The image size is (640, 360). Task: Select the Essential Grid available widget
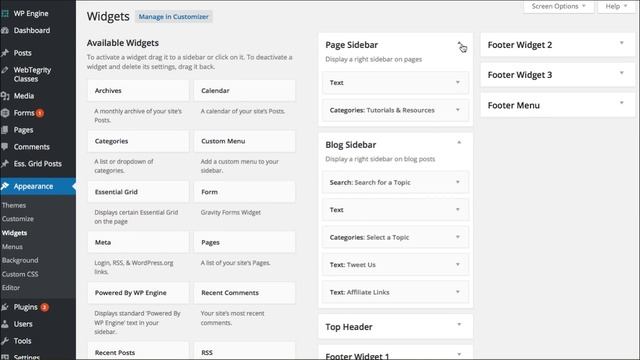(138, 192)
